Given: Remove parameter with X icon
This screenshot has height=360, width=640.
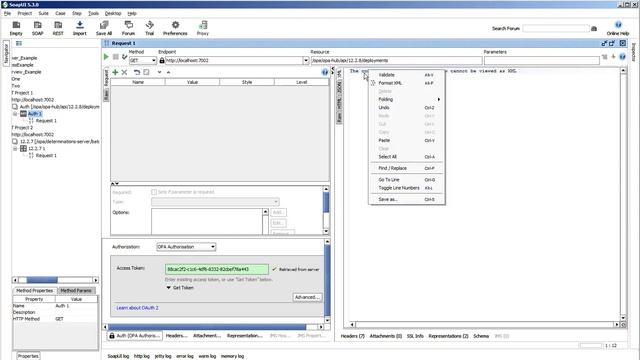Looking at the screenshot, I should (124, 72).
